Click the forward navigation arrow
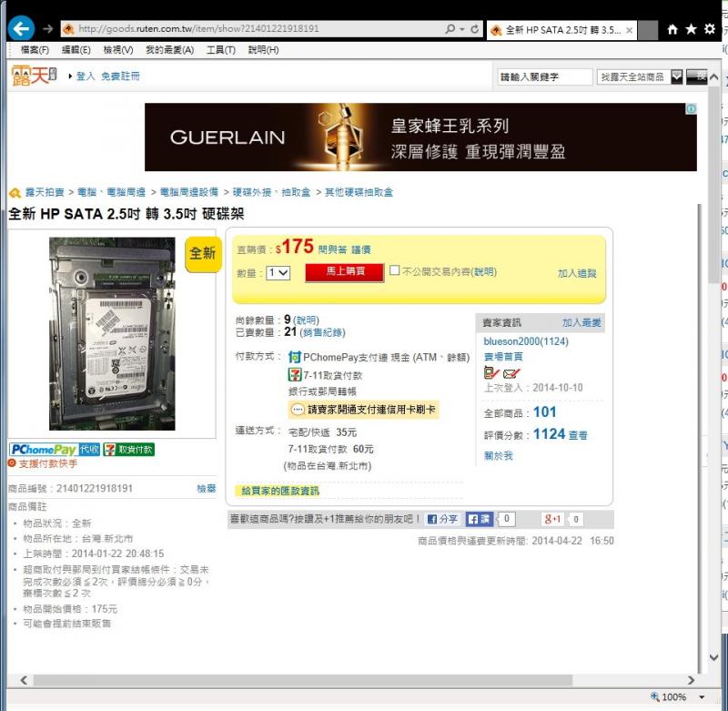 48,29
